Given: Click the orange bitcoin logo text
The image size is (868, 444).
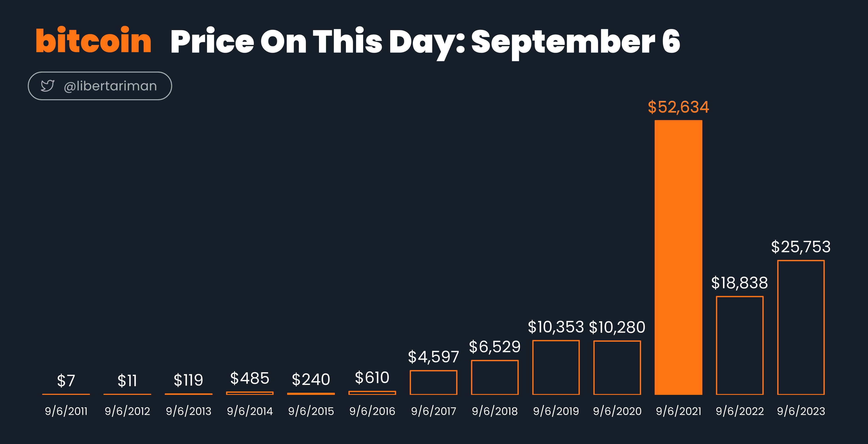Looking at the screenshot, I should pyautogui.click(x=94, y=40).
